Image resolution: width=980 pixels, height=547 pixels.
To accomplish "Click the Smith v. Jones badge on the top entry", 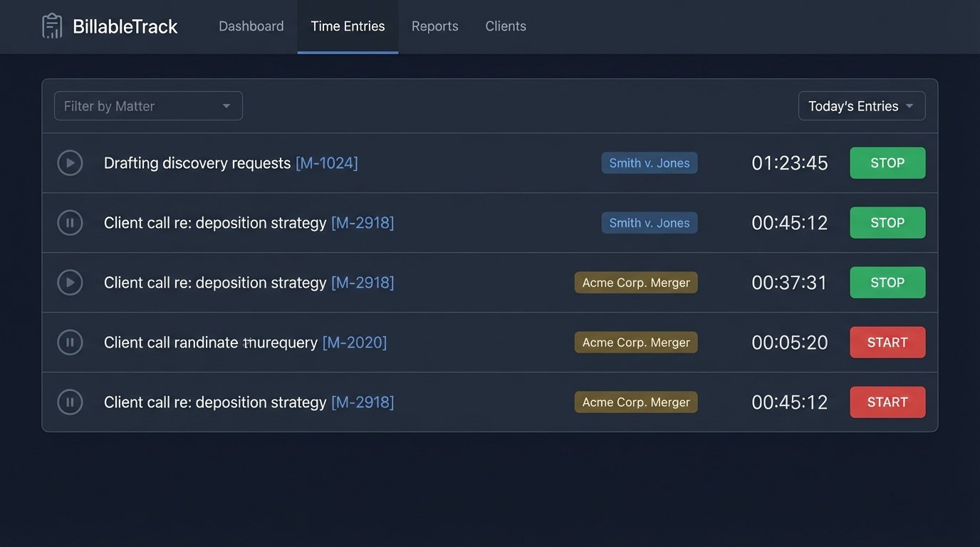I will pos(649,162).
